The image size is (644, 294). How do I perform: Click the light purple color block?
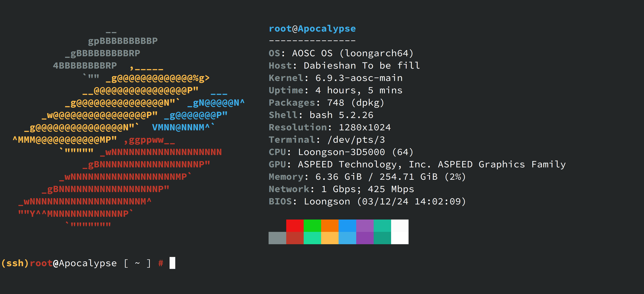(365, 226)
